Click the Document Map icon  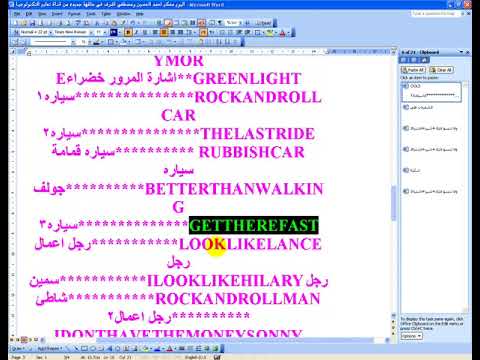coord(211,23)
